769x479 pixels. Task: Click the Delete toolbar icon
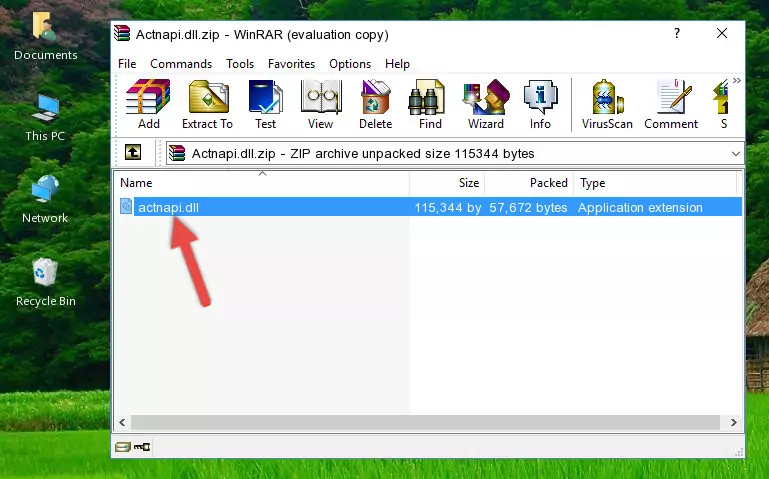tap(376, 104)
